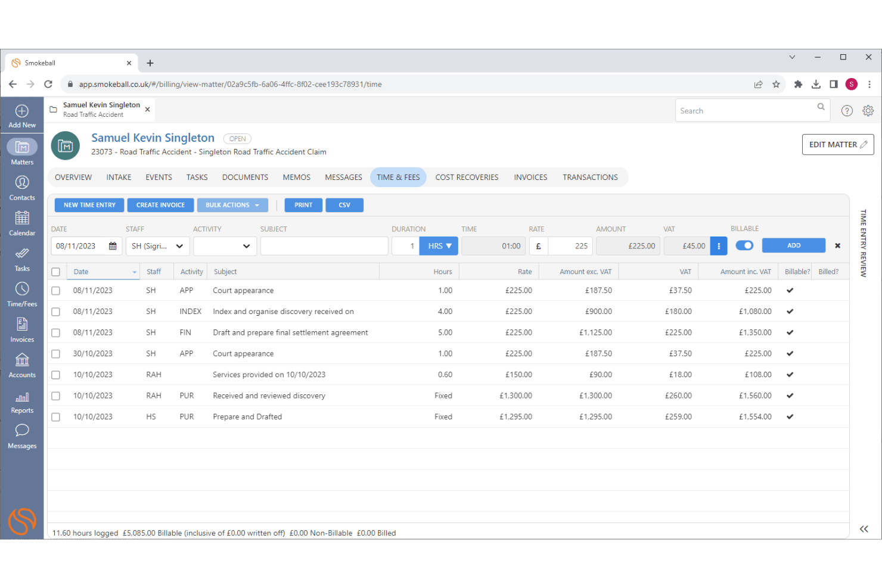The width and height of the screenshot is (882, 588).
Task: Dismiss the time entry row with X
Action: (837, 245)
